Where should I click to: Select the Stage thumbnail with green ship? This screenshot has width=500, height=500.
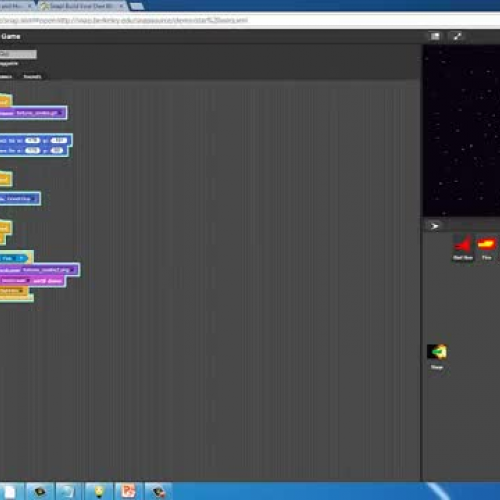[x=437, y=356]
